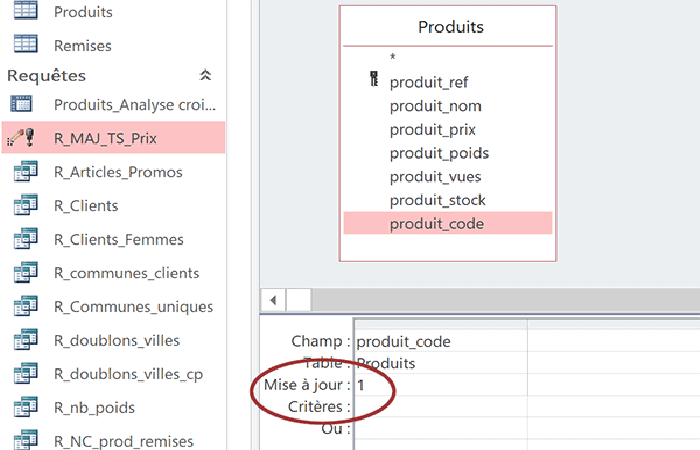The image size is (700, 450).
Task: Click the R_NC_prod_remises query icon
Action: click(25, 440)
